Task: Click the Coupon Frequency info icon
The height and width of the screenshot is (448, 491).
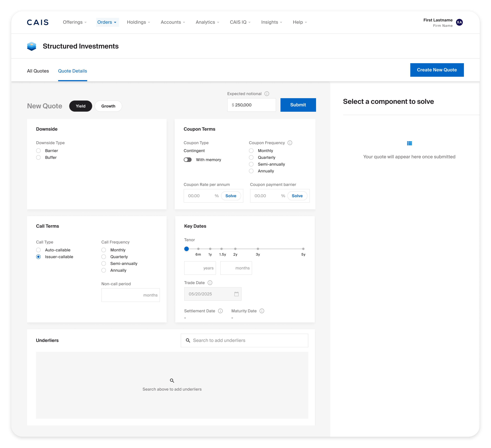Action: (x=290, y=143)
